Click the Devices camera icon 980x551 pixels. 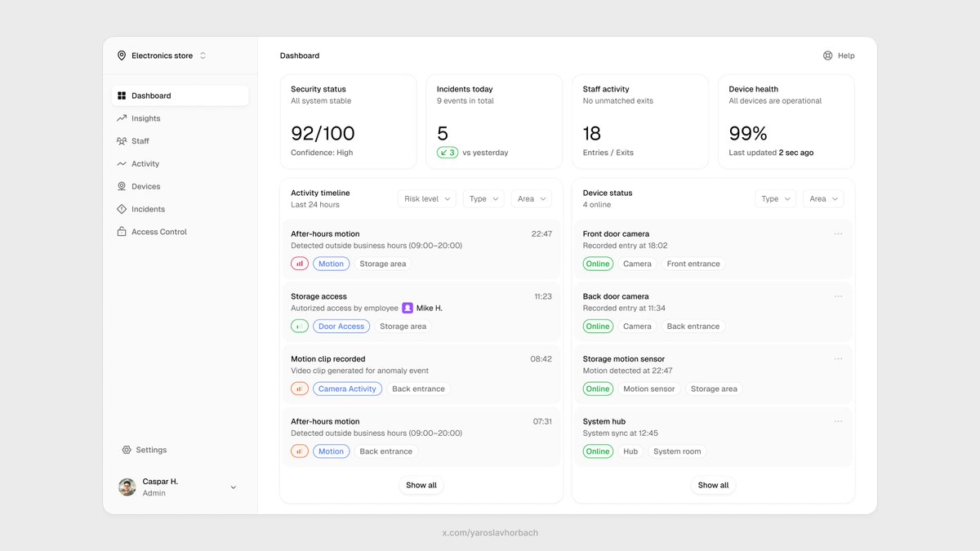click(x=122, y=186)
